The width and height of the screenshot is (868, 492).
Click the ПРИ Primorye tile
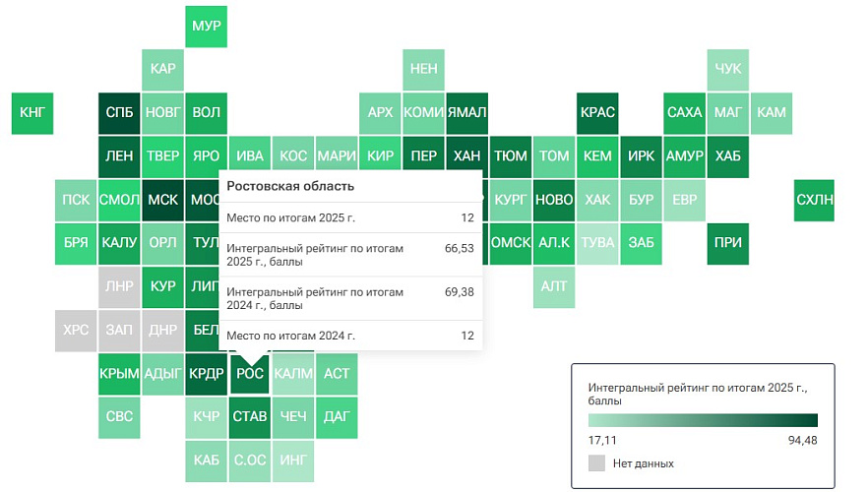(728, 243)
